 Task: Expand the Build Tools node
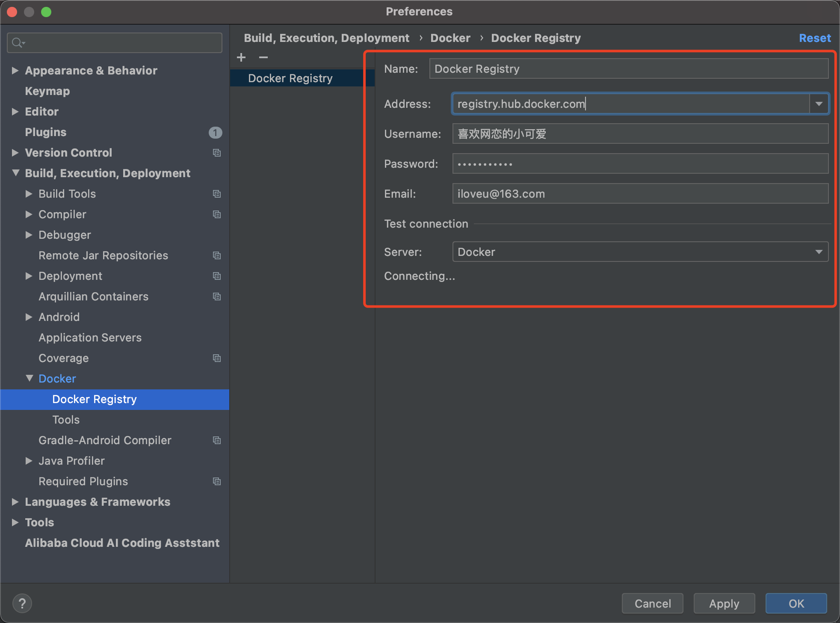(x=29, y=194)
